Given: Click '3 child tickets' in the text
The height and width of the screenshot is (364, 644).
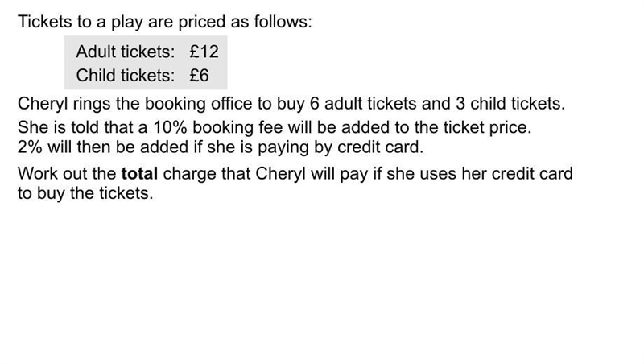Looking at the screenshot, I should pyautogui.click(x=510, y=104).
